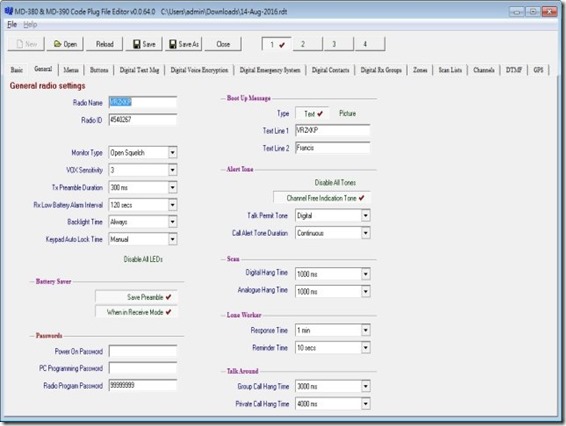Open the File menu
Screen dimensions: 566x426
click(12, 25)
